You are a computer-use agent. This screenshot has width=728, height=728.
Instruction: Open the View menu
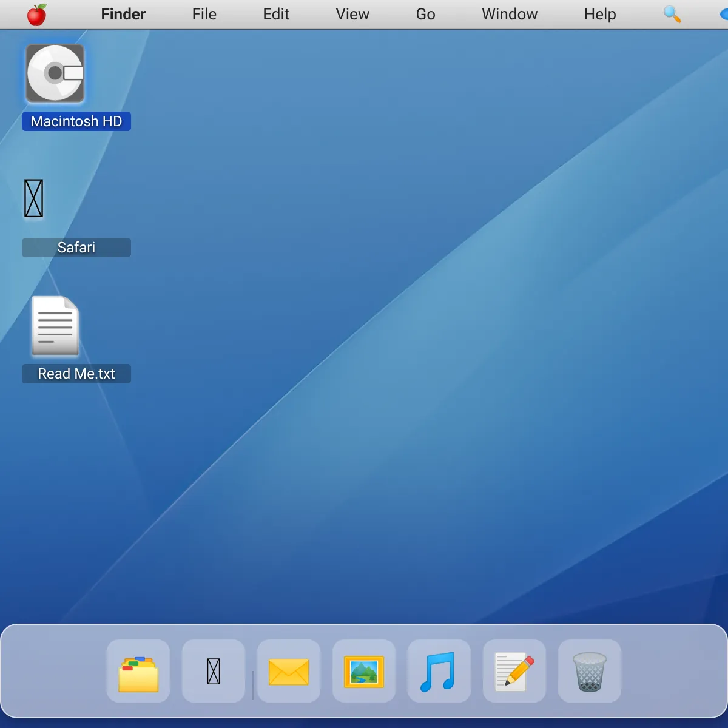tap(352, 14)
